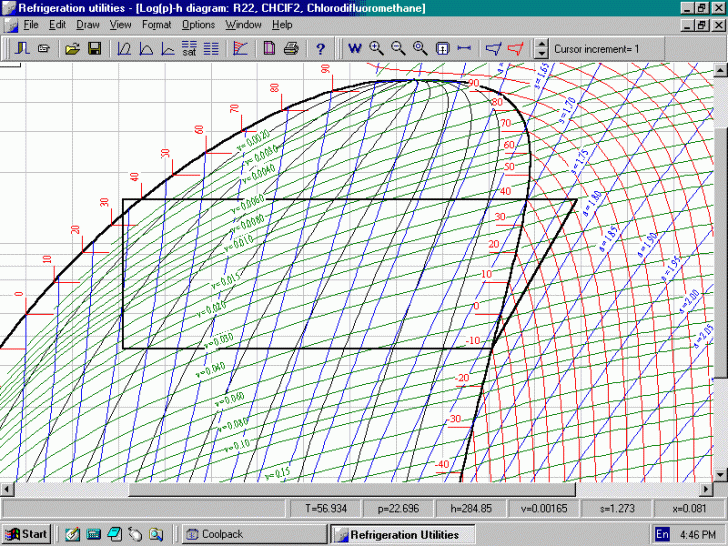Viewport: 728px width, 546px height.
Task: Click the hand pointer toolbar icon
Action: click(x=44, y=48)
